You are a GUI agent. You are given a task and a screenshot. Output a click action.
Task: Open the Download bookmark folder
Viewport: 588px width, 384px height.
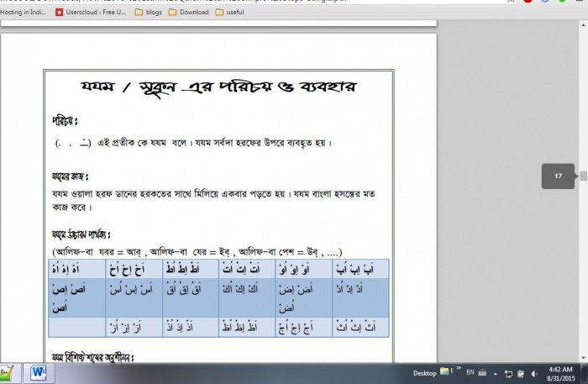coord(188,13)
